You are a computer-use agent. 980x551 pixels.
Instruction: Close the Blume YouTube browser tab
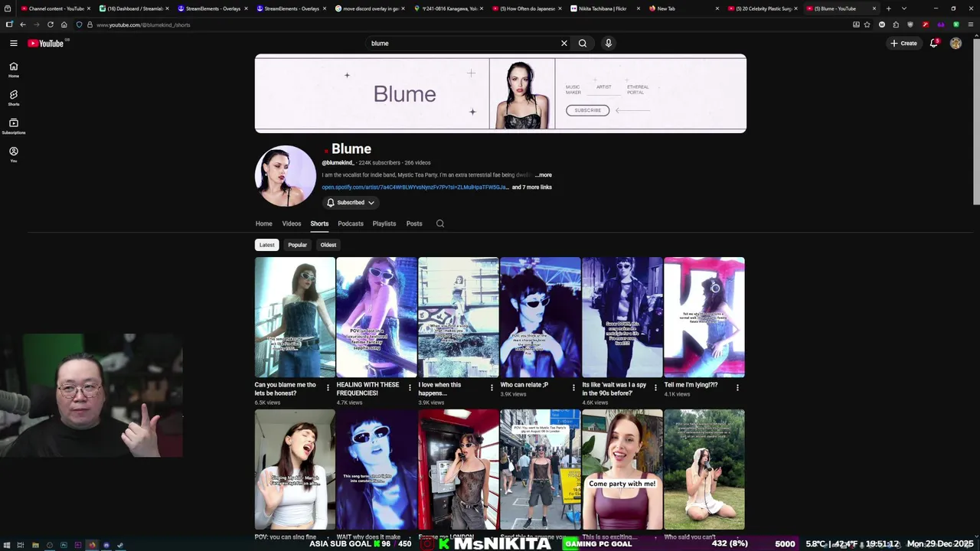(x=874, y=8)
